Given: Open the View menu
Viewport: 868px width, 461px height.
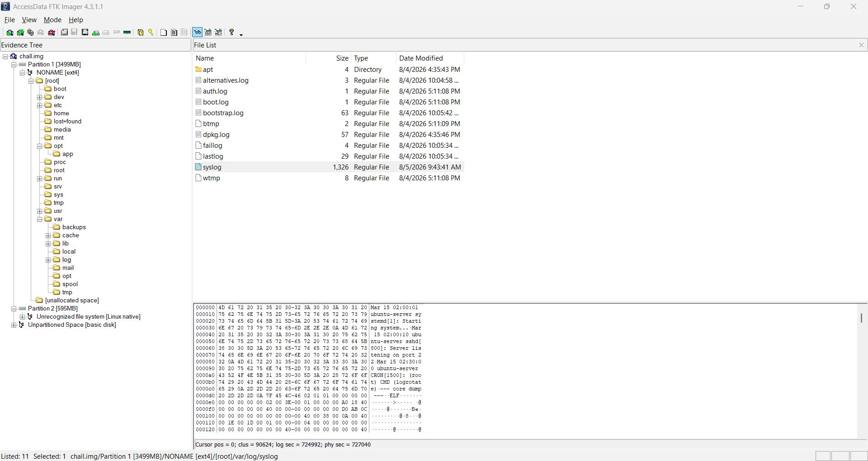Looking at the screenshot, I should coord(29,20).
